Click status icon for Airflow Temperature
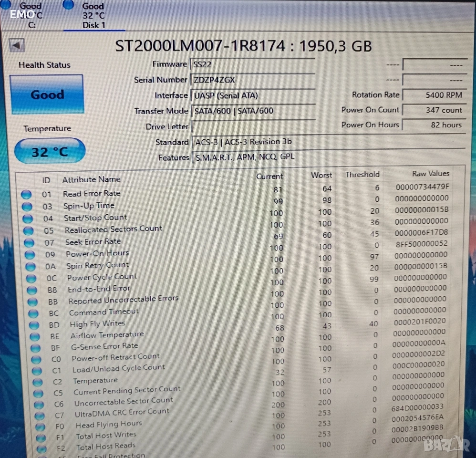This screenshot has height=458, width=476. coord(35,336)
